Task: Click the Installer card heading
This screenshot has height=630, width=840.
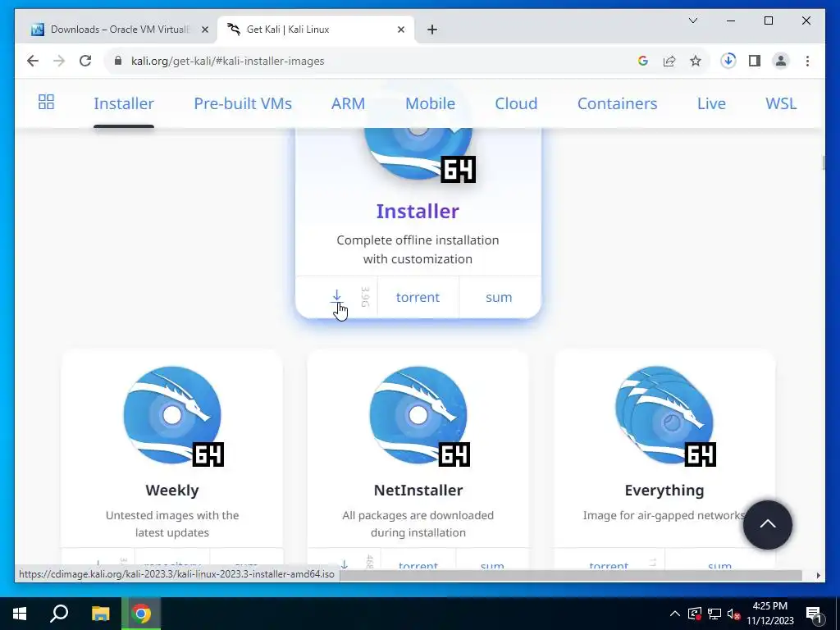Action: point(418,211)
